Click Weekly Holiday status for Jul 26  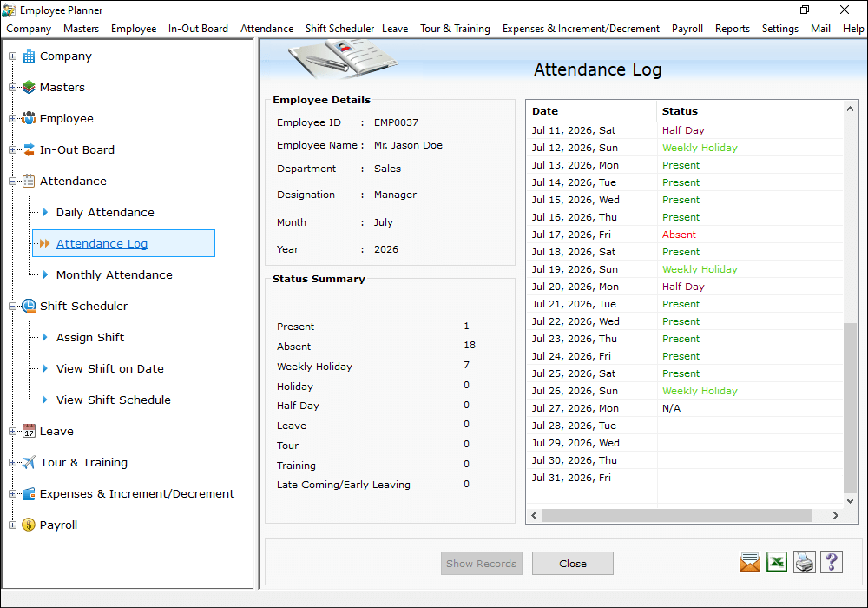pos(700,391)
